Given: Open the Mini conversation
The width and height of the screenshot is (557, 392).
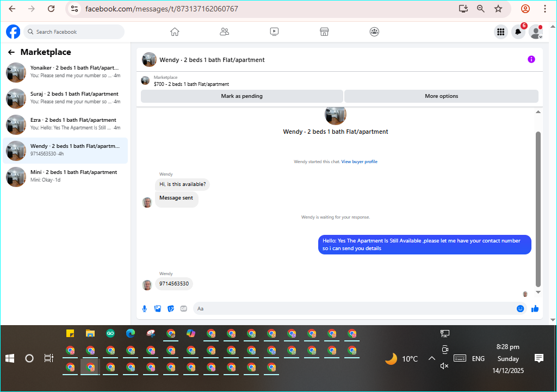Looking at the screenshot, I should 65,177.
